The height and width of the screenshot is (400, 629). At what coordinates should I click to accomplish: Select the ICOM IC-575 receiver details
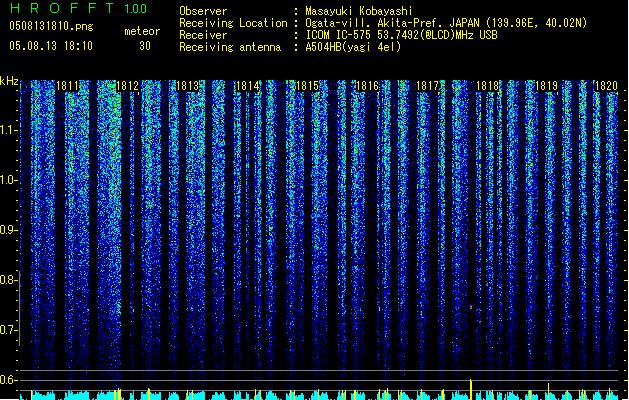[401, 35]
